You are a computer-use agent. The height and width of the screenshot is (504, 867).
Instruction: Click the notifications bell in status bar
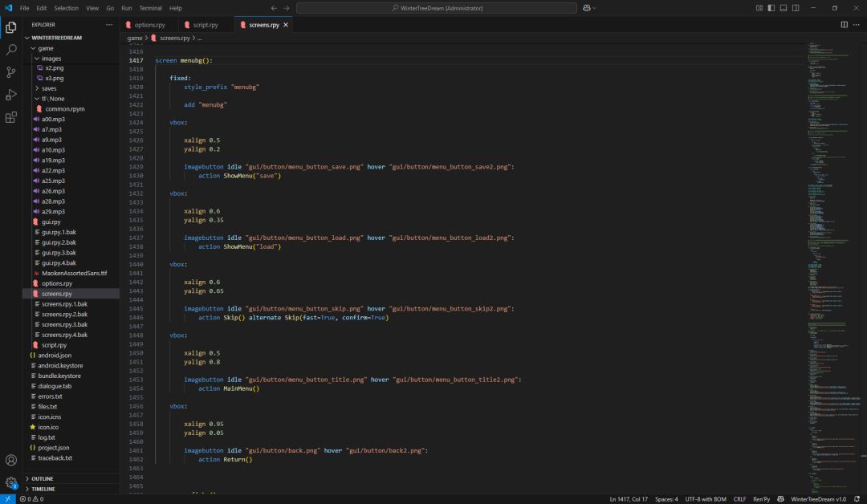coord(857,499)
